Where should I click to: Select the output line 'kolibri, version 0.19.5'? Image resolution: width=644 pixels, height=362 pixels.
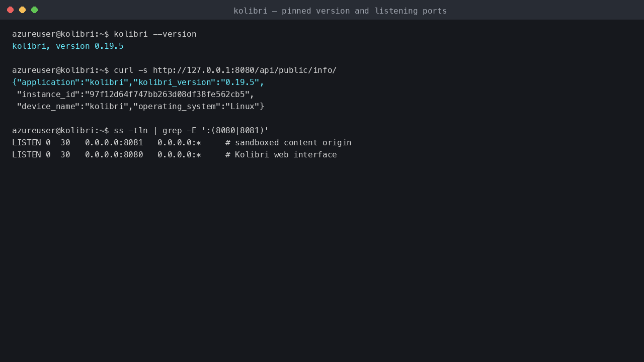pos(68,46)
